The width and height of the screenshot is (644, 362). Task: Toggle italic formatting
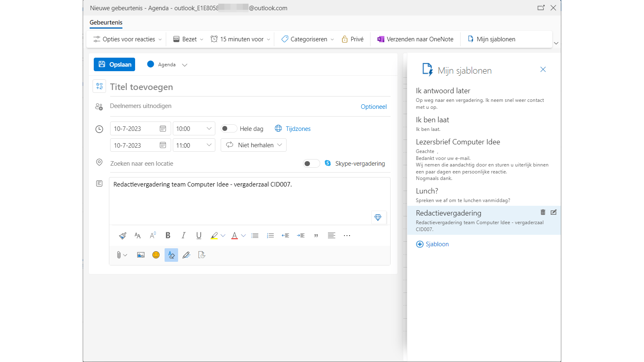pos(183,236)
